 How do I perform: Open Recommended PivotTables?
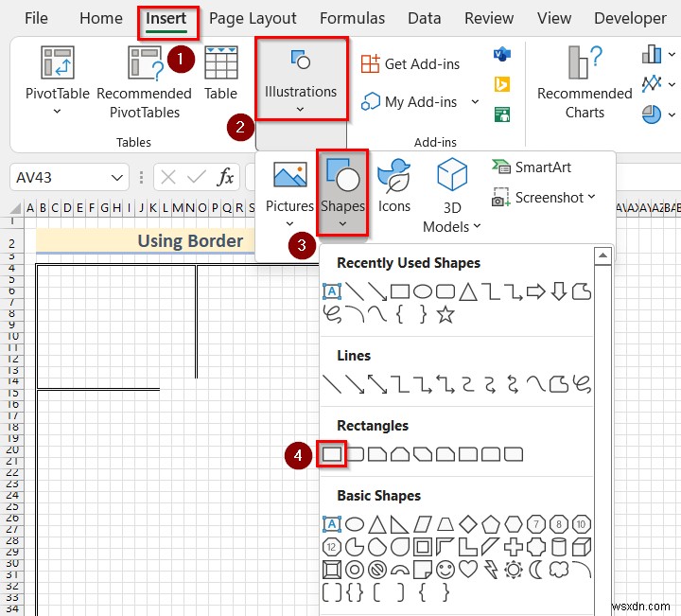(144, 82)
